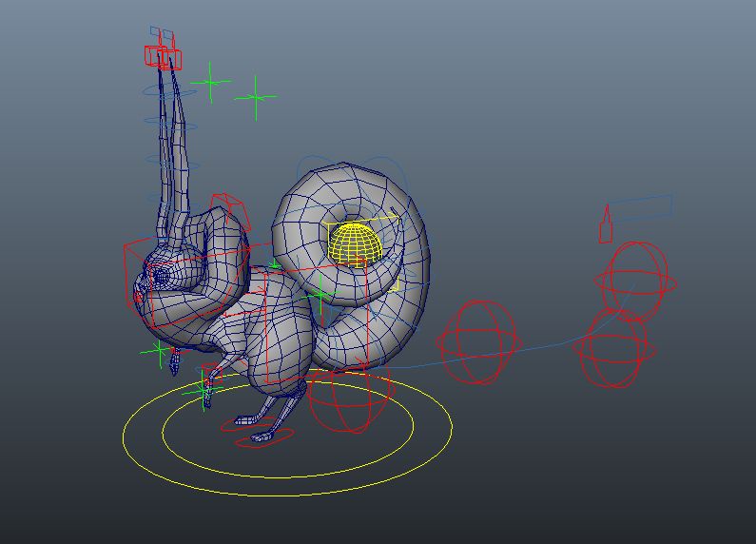The width and height of the screenshot is (756, 544).
Task: Select the red cube control behind the head
Action: (x=231, y=210)
